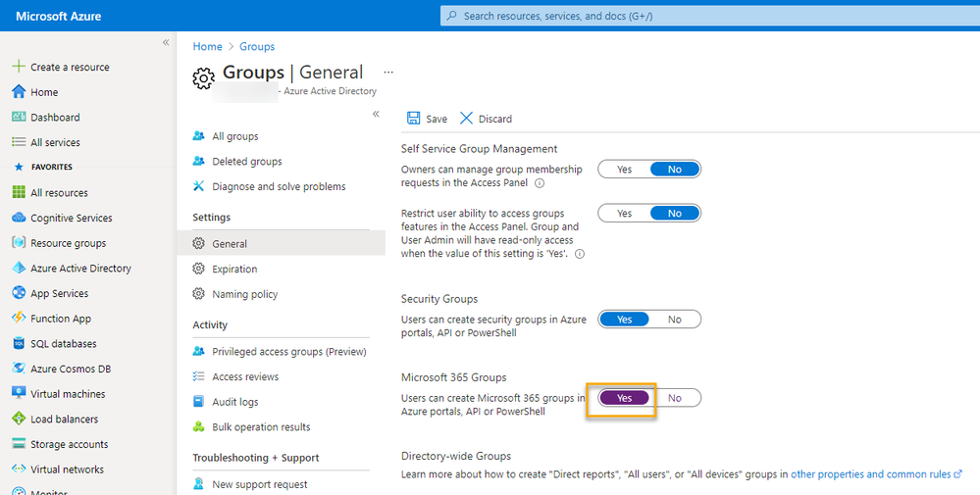Enable owners managing group membership requests
The width and height of the screenshot is (980, 495).
coord(624,170)
